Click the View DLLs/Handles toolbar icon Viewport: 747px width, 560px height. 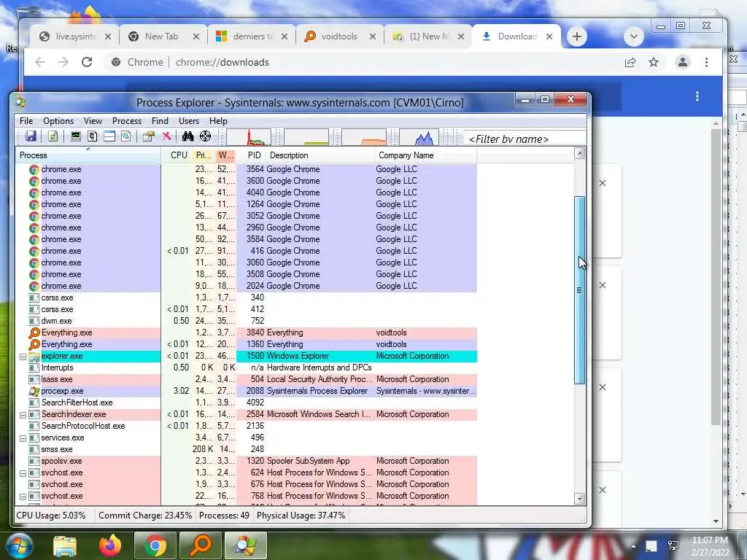[x=125, y=136]
